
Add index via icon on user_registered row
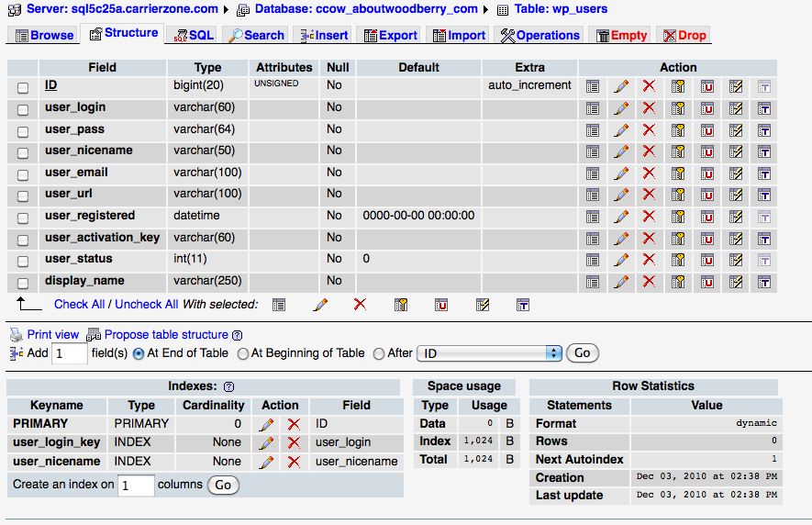(735, 217)
